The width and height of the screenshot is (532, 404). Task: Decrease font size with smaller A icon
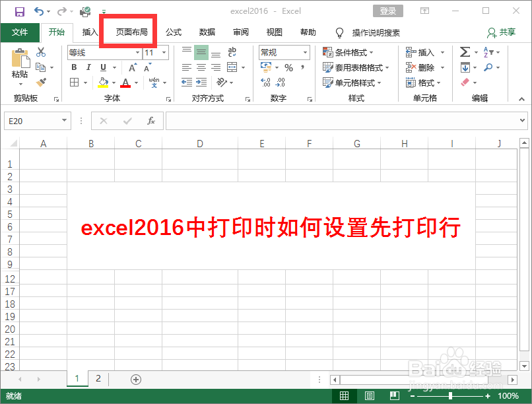point(148,67)
